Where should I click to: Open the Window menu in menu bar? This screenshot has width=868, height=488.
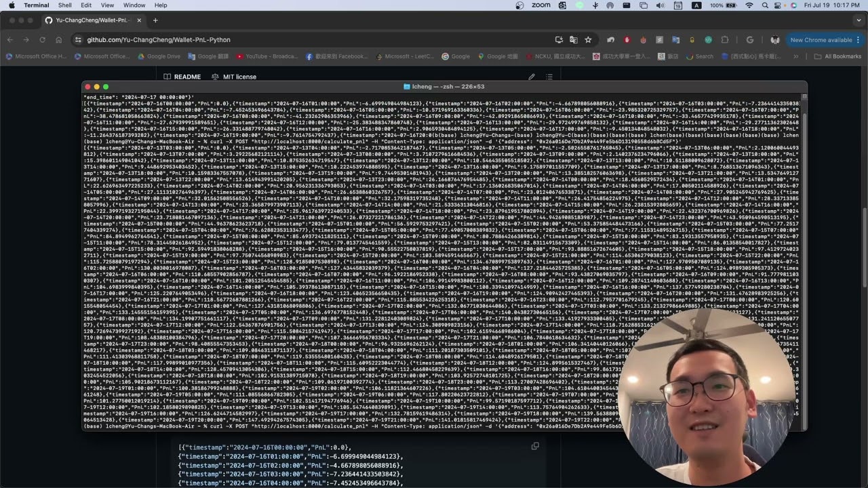click(134, 5)
